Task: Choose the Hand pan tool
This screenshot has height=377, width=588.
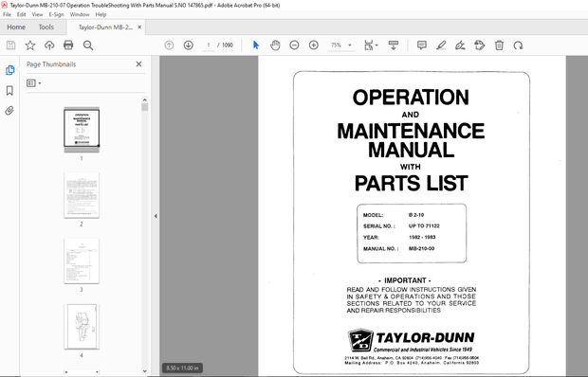Action: tap(275, 45)
